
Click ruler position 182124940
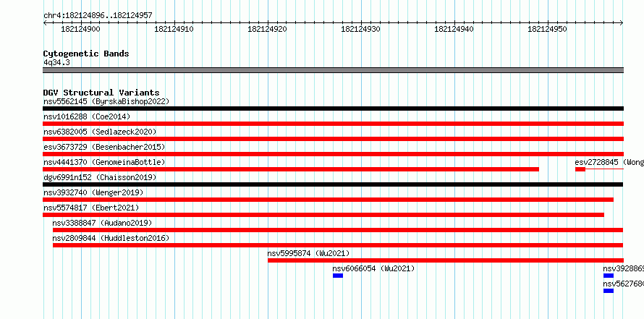click(454, 29)
